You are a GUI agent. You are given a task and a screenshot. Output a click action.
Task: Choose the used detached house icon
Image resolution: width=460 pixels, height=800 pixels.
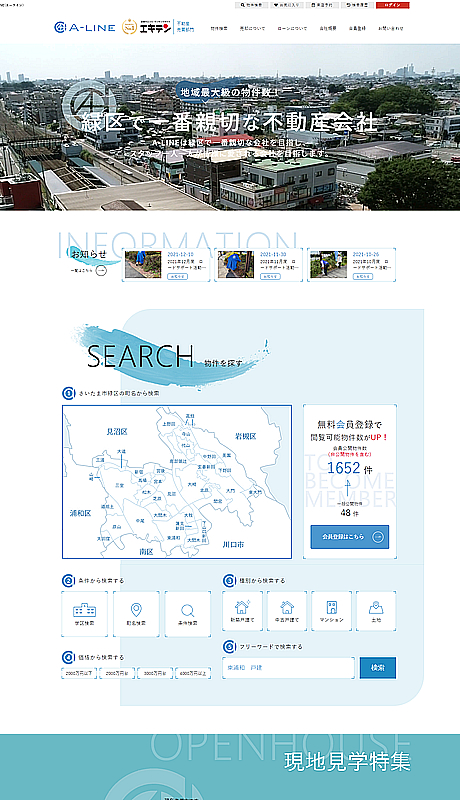[287, 611]
